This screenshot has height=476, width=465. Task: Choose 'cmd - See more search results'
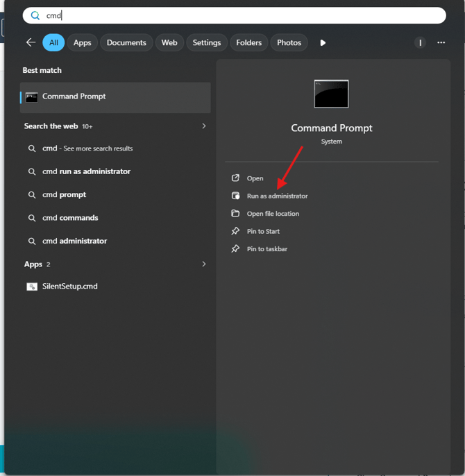click(115, 148)
